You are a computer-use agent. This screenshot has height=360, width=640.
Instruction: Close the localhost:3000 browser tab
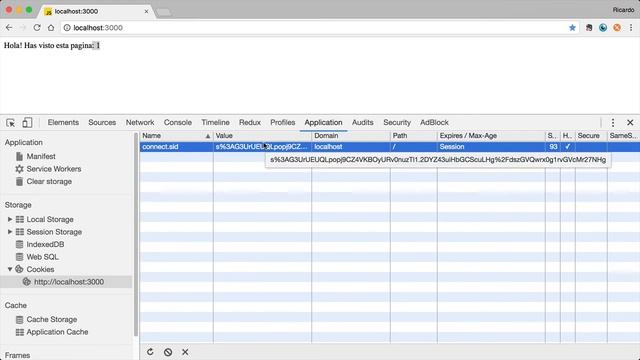[x=146, y=11]
